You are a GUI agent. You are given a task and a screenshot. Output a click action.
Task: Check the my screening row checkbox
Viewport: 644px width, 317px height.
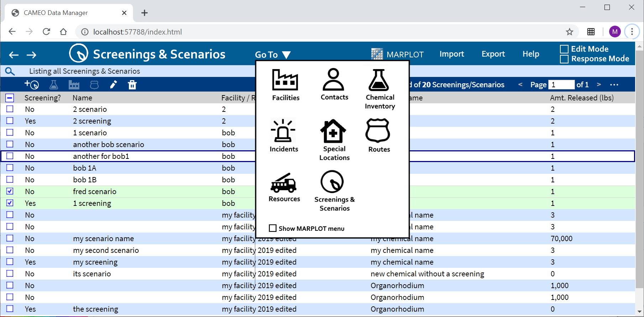[10, 262]
